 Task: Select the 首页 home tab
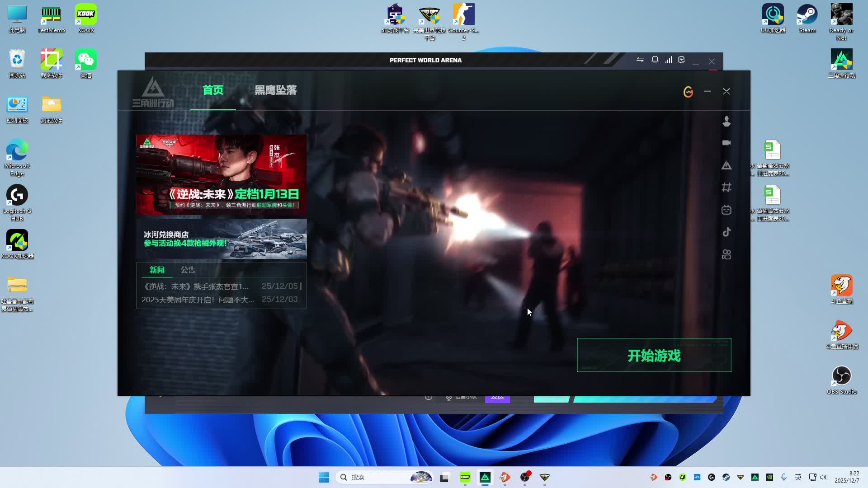coord(213,90)
